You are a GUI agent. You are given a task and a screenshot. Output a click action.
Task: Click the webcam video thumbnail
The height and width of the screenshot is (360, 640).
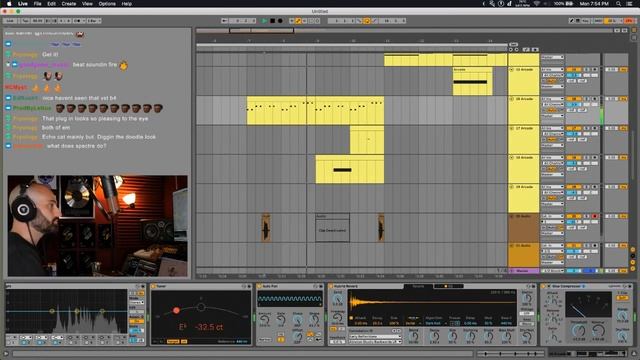98,226
